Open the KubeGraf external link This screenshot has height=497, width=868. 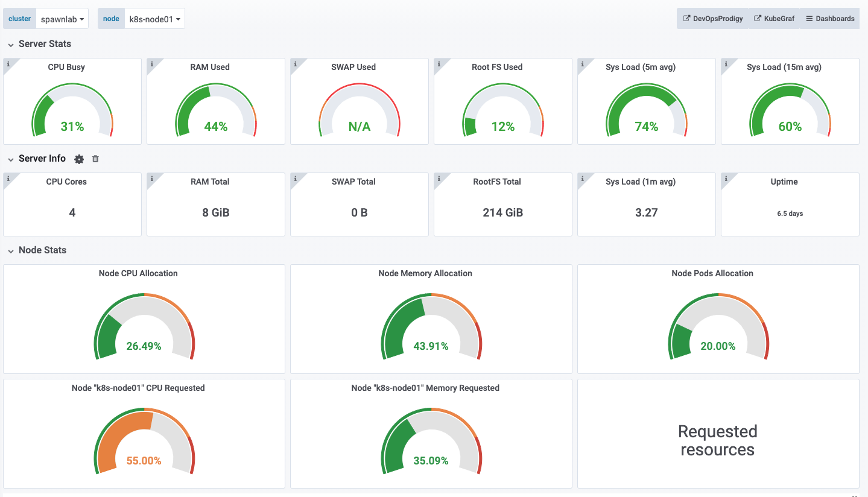[x=775, y=19]
